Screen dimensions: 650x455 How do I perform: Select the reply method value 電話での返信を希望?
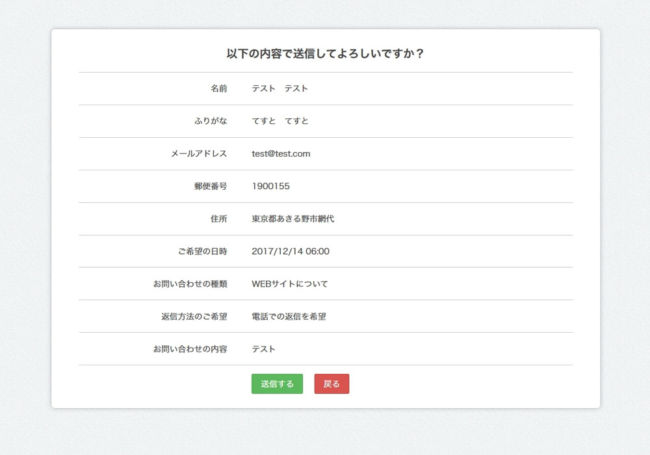(x=290, y=316)
